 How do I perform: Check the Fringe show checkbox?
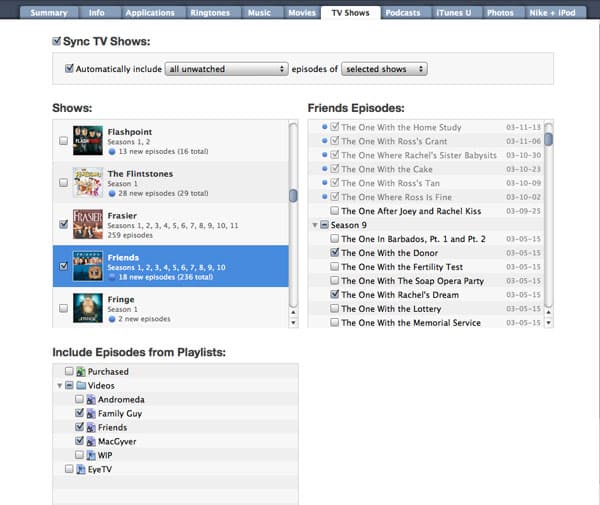(64, 308)
